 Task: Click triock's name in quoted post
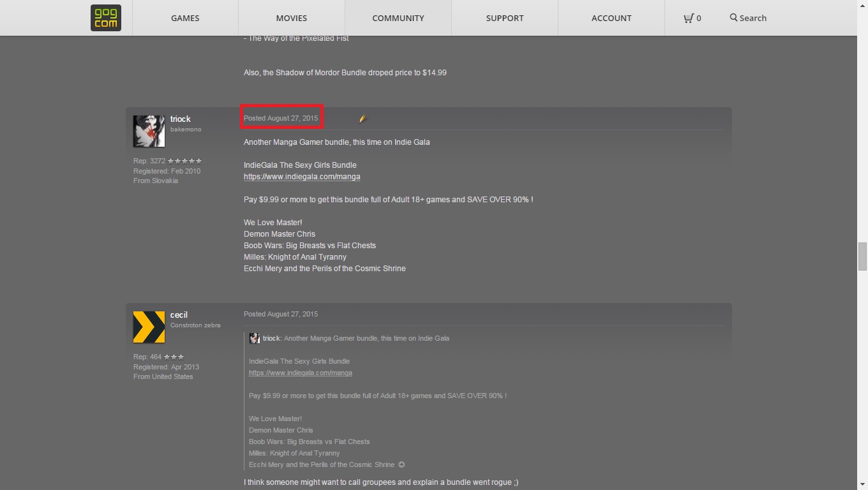point(272,338)
